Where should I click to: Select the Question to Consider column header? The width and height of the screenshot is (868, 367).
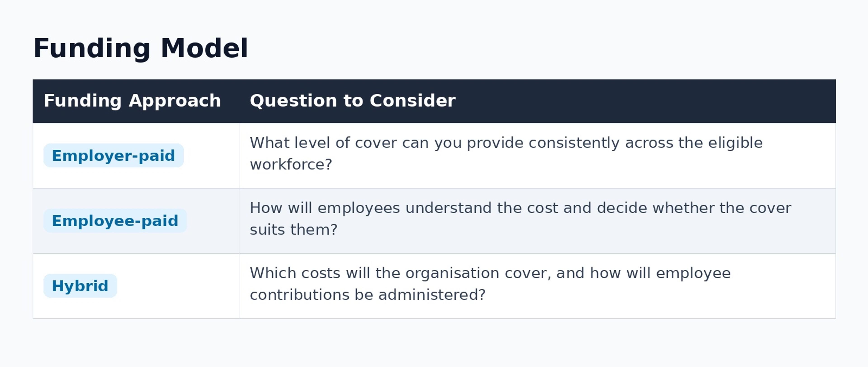coord(352,100)
